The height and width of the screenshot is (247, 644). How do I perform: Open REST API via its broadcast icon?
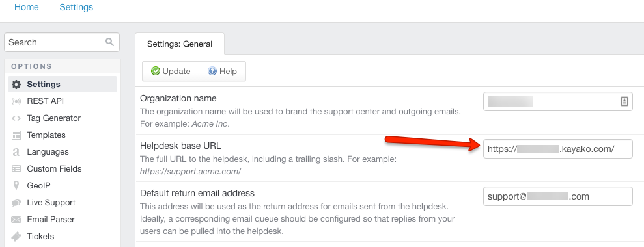pyautogui.click(x=16, y=101)
